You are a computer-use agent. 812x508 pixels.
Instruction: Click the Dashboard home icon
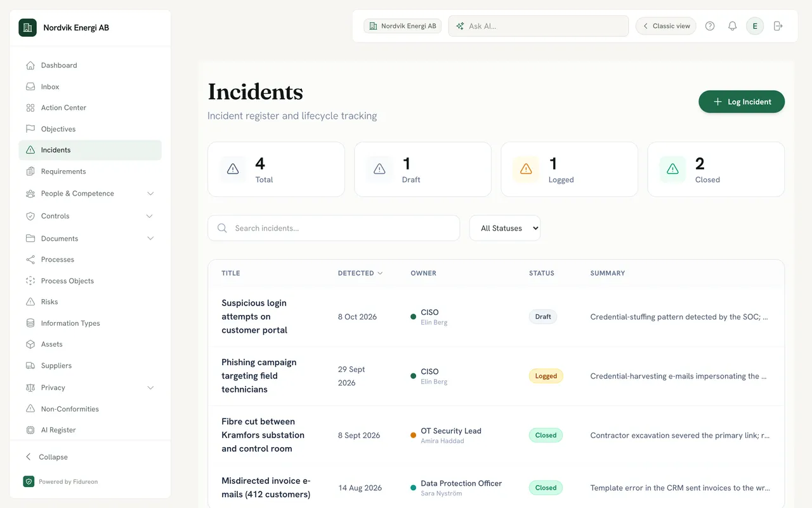[x=30, y=65]
